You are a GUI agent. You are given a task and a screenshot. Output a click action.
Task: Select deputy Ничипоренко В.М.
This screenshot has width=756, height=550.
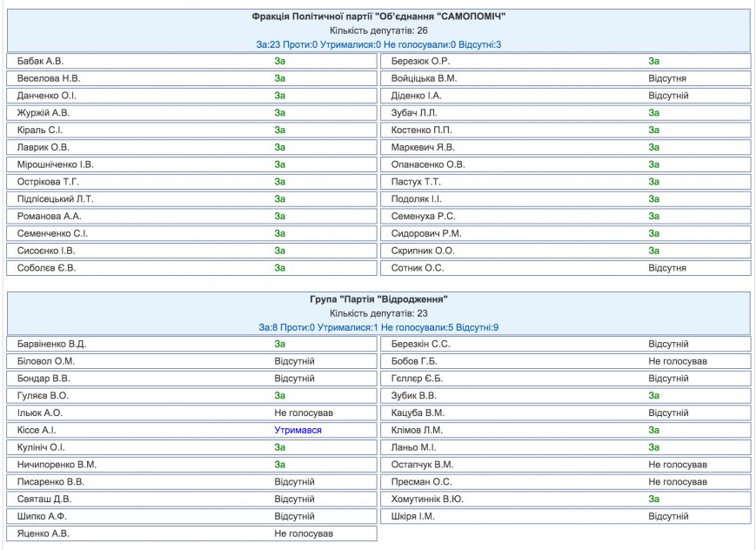pos(57,465)
